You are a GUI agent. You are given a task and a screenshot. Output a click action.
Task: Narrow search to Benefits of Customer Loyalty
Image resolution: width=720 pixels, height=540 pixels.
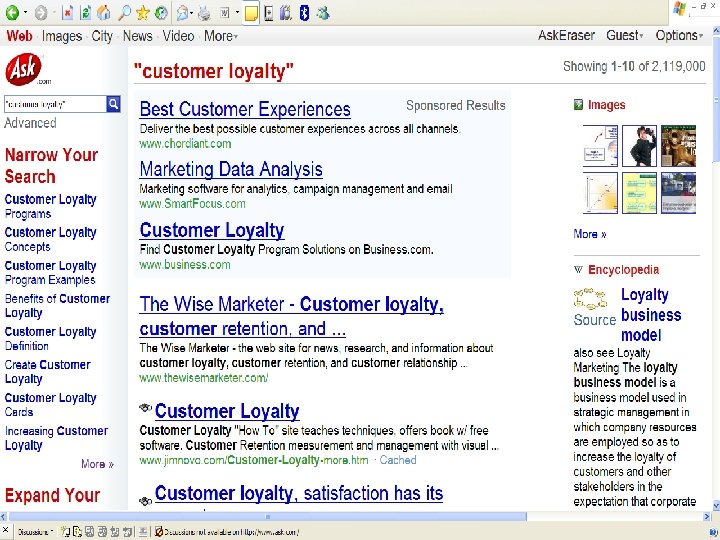tap(57, 305)
